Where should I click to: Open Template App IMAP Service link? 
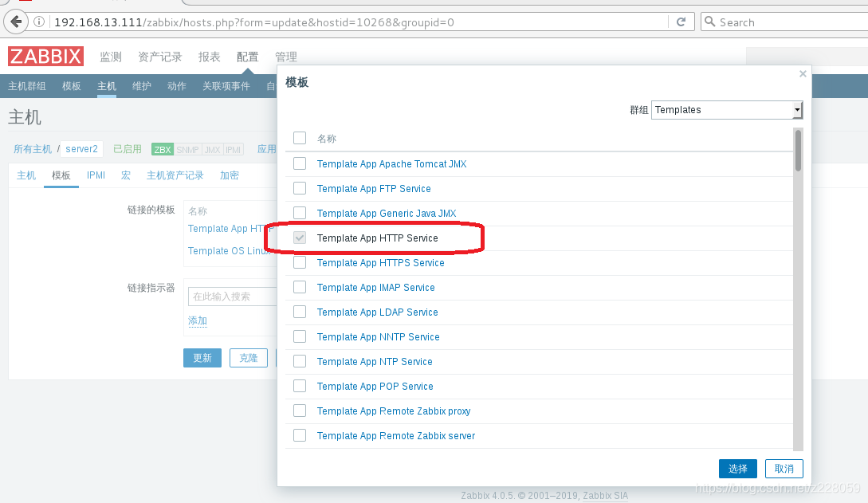tap(376, 287)
